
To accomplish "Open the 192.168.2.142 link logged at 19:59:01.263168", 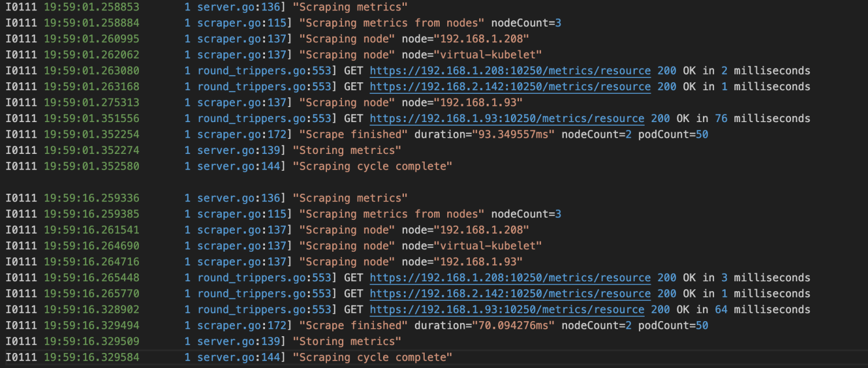I will pyautogui.click(x=510, y=87).
